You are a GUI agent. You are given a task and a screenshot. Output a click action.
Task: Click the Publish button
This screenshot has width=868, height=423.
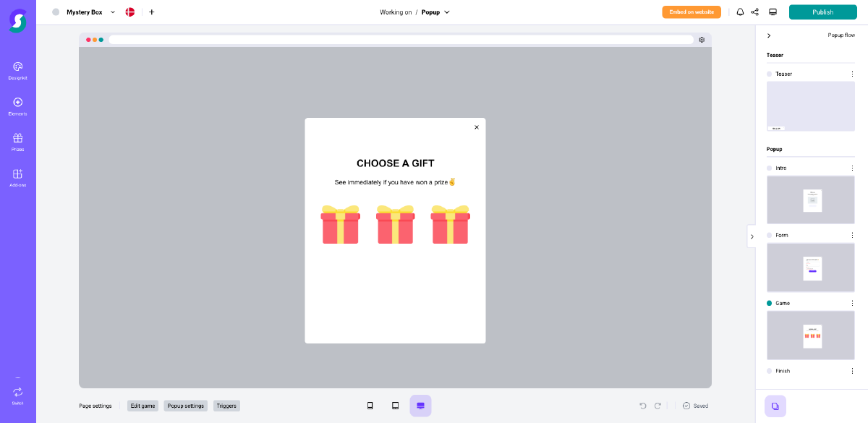[x=822, y=12]
